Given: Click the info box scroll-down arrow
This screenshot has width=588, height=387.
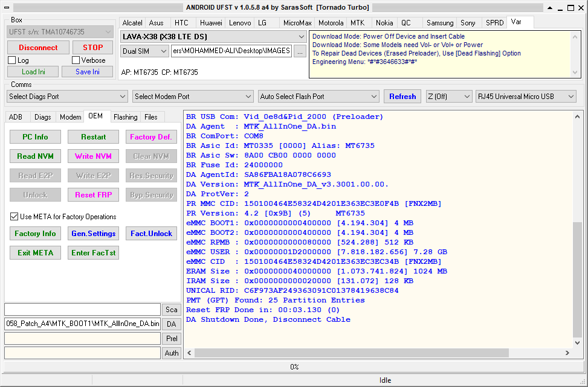Looking at the screenshot, I should (575, 73).
